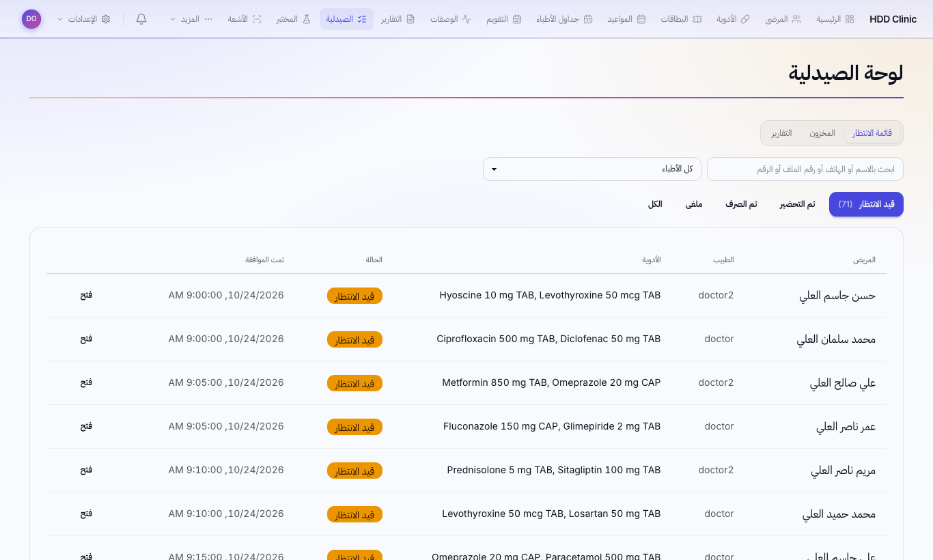Image resolution: width=933 pixels, height=560 pixels.
Task: Click the تمت الموافقة column header
Action: (265, 260)
